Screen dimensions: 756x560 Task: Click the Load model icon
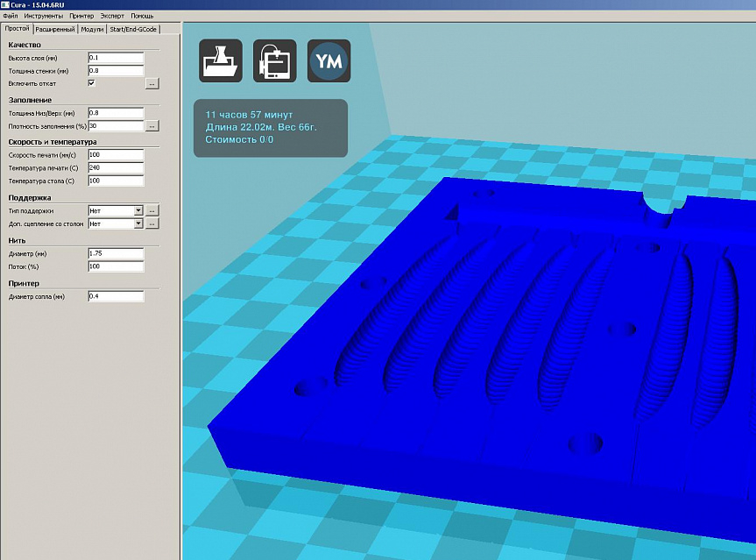(x=220, y=61)
